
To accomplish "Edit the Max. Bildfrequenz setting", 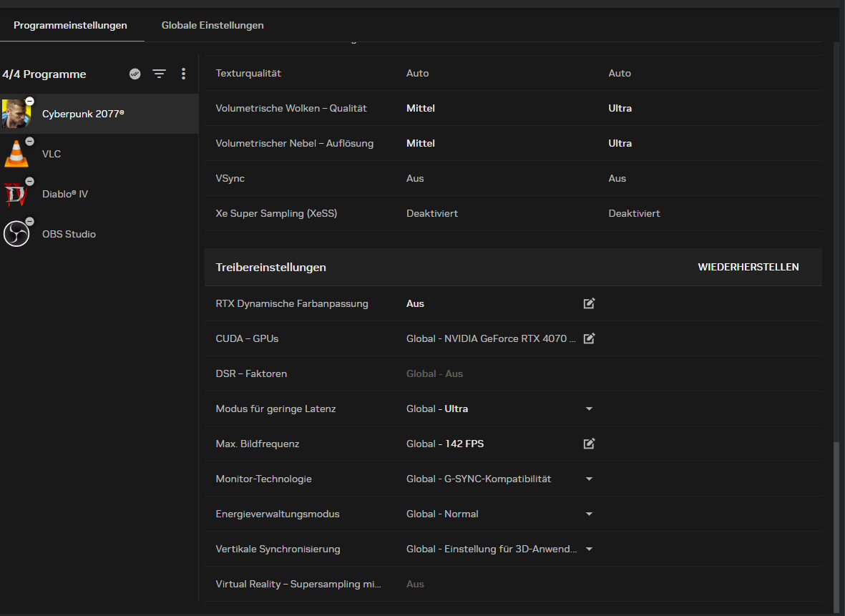I will [589, 444].
